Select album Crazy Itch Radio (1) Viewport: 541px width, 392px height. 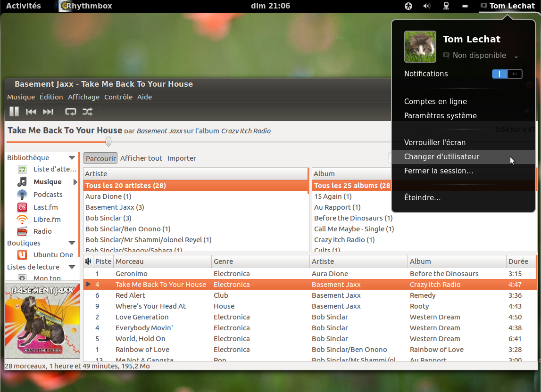point(344,240)
